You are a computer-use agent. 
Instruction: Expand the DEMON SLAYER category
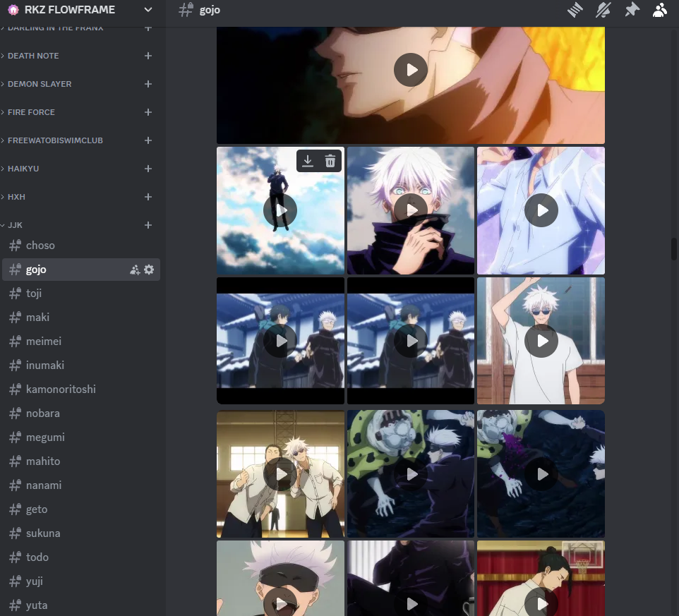pyautogui.click(x=40, y=84)
